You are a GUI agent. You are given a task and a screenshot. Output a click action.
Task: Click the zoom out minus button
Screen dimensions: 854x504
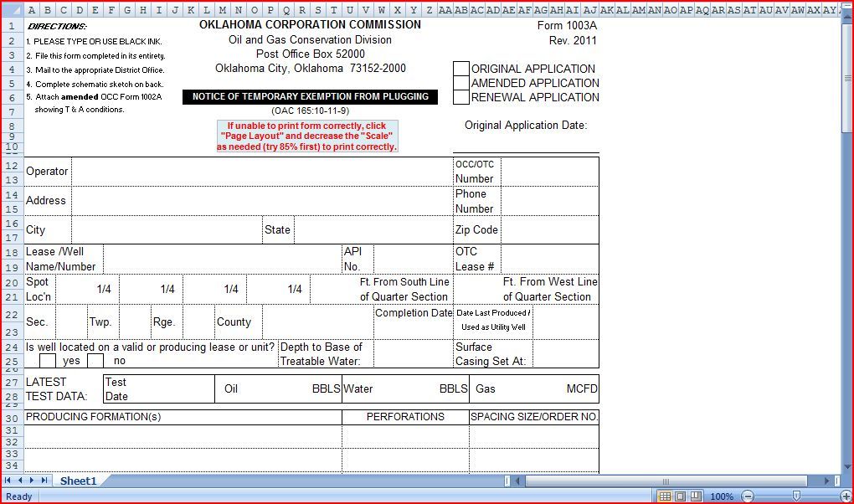click(748, 496)
